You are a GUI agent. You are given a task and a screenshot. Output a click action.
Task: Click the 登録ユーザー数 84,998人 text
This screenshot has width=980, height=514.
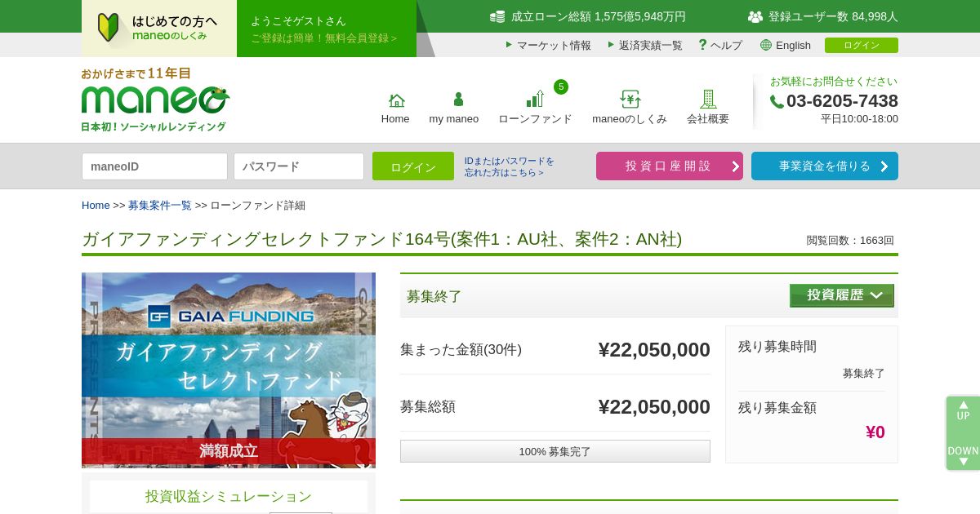[x=833, y=16]
